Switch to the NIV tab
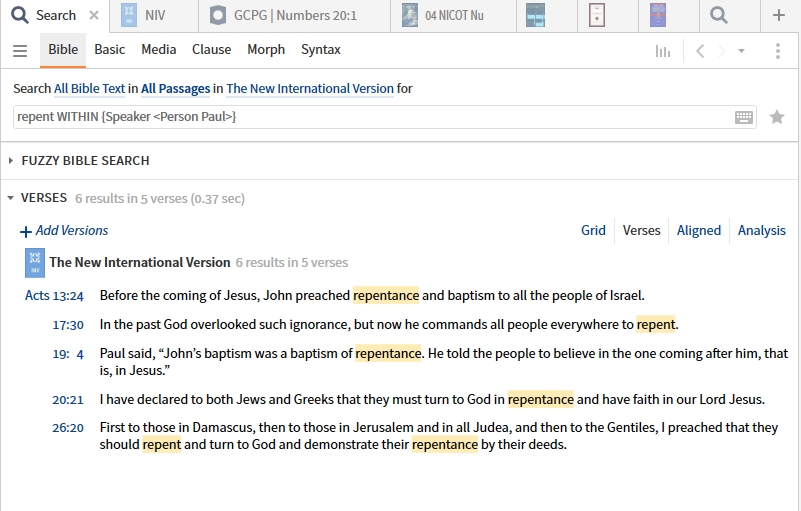This screenshot has height=511, width=801. tap(154, 15)
